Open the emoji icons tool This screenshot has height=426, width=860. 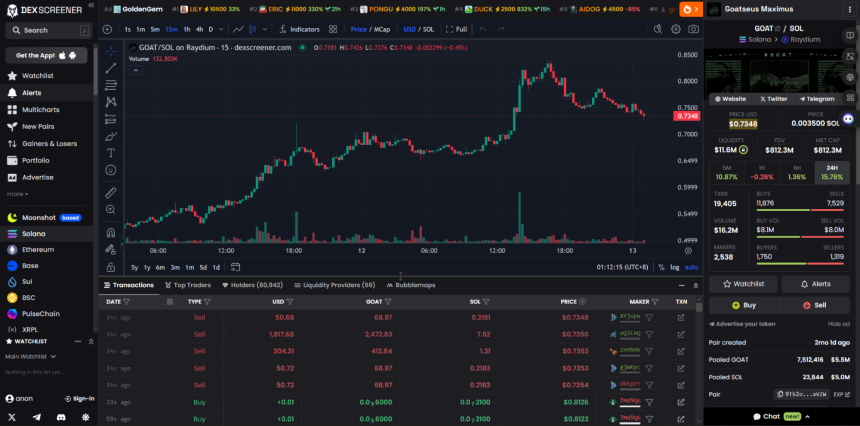click(x=111, y=170)
